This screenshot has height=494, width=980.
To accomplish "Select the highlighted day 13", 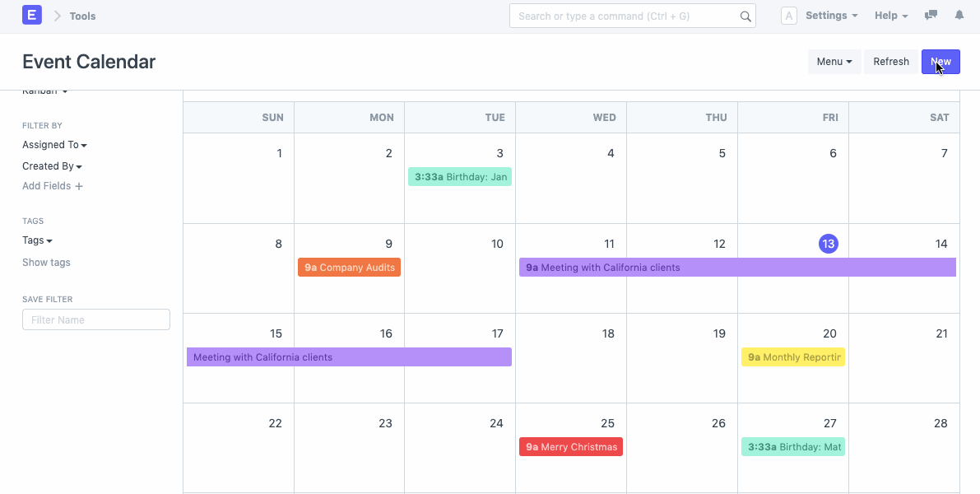I will (x=829, y=243).
